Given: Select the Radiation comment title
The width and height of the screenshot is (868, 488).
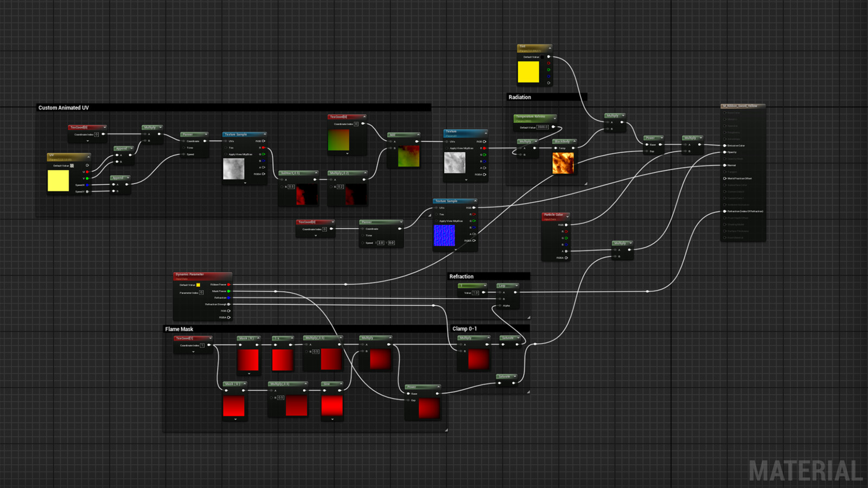Looking at the screenshot, I should coord(520,97).
